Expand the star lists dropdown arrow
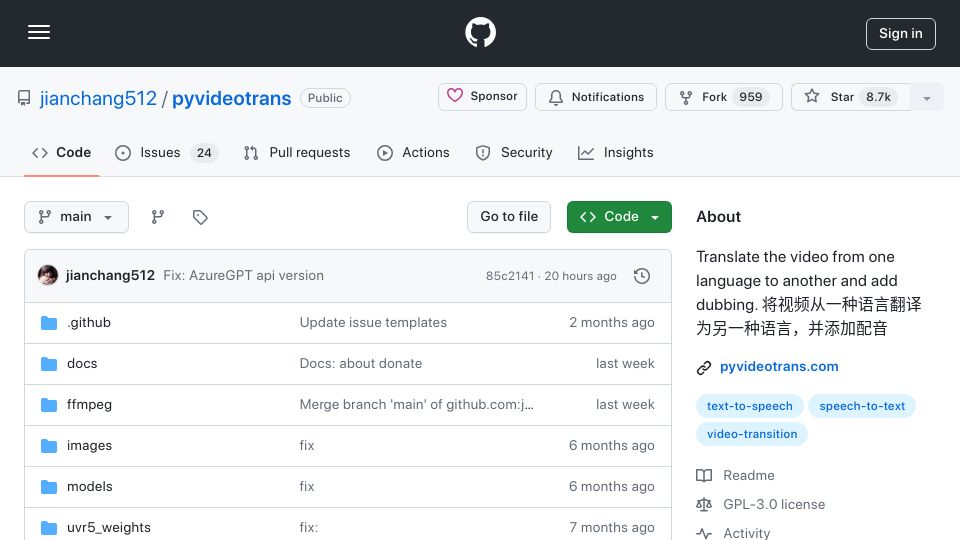The height and width of the screenshot is (540, 960). coord(926,97)
